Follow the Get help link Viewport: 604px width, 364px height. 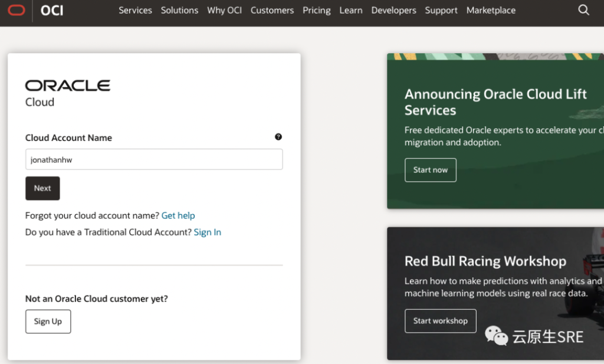[178, 216]
